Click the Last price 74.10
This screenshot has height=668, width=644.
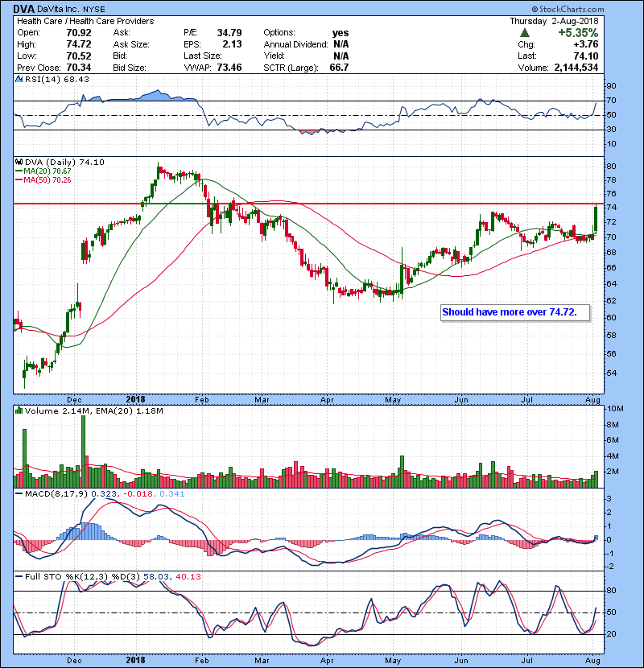[586, 56]
